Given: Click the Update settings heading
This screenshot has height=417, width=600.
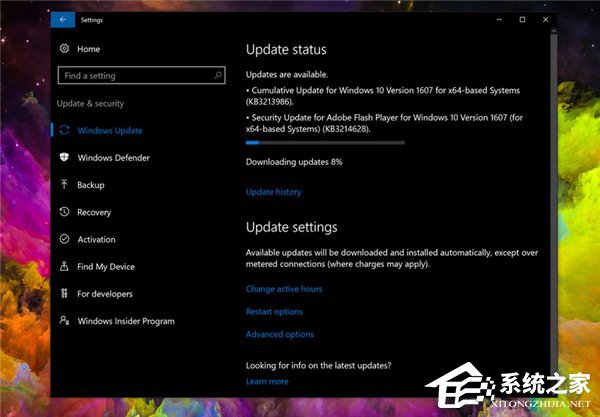Looking at the screenshot, I should coord(292,227).
